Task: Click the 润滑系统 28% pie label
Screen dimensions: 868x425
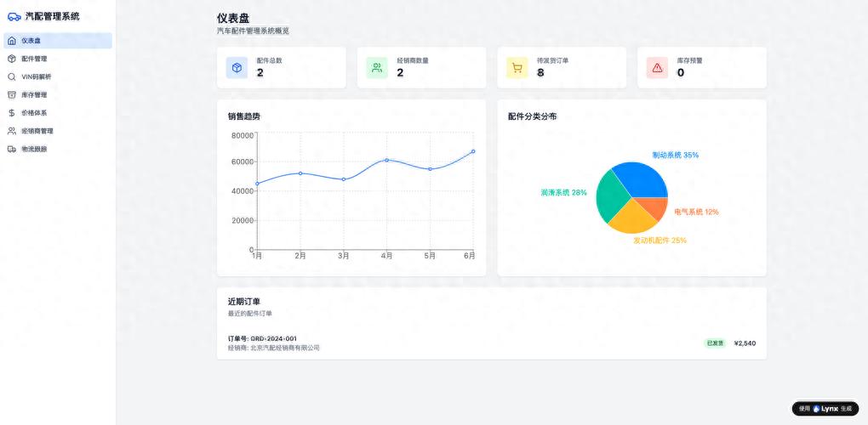Action: pyautogui.click(x=563, y=192)
